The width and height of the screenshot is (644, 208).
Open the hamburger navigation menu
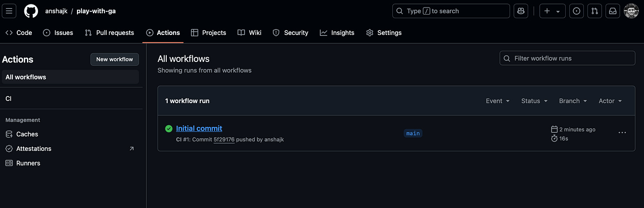pos(9,11)
